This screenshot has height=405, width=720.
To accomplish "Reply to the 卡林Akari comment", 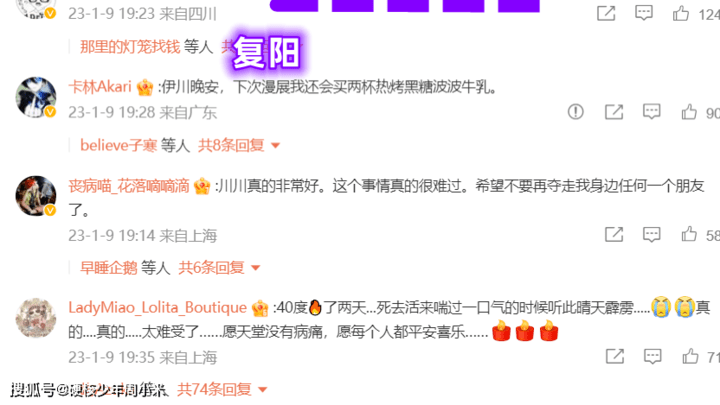I will coord(651,112).
